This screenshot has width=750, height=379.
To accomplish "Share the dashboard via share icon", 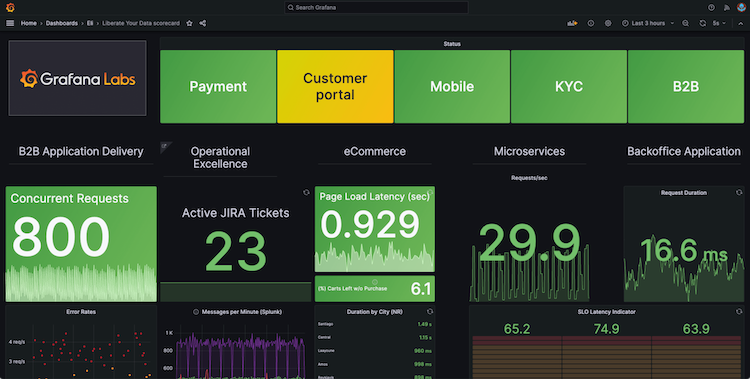I will point(203,23).
